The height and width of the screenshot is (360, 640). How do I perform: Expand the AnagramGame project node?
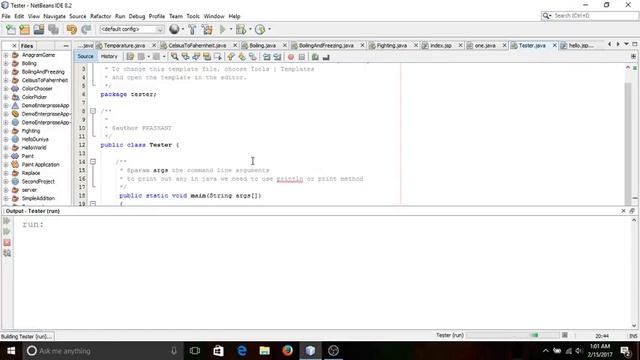point(6,55)
